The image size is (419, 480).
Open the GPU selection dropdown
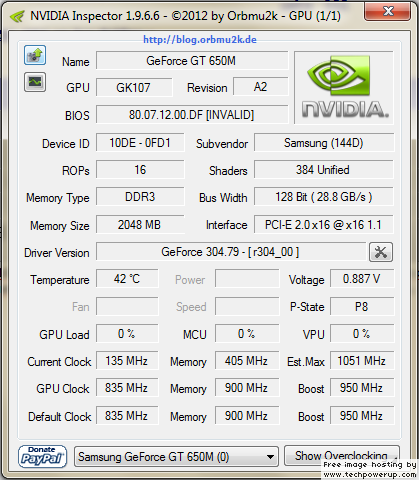(176, 456)
